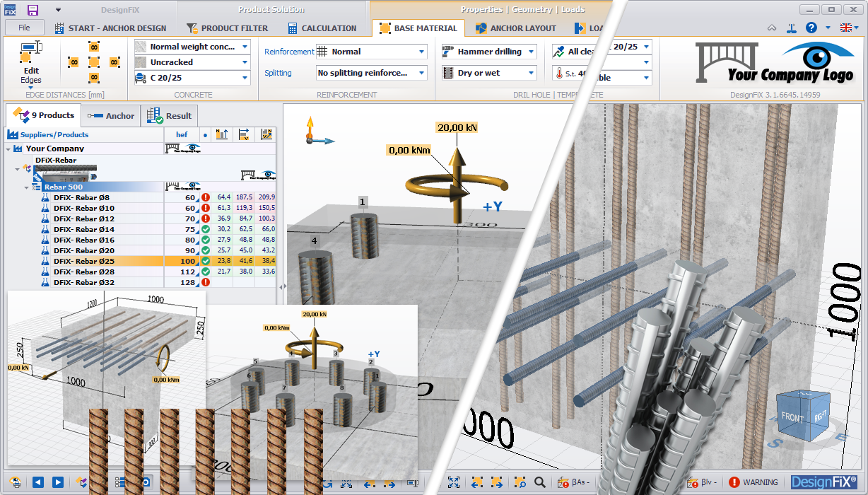Click the hef column header
868x495 pixels.
182,134
